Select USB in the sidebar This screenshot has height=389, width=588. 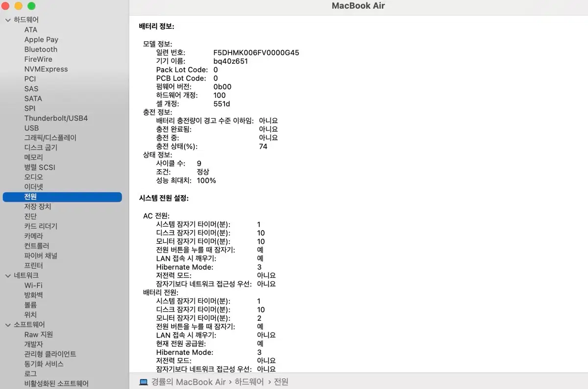click(31, 128)
